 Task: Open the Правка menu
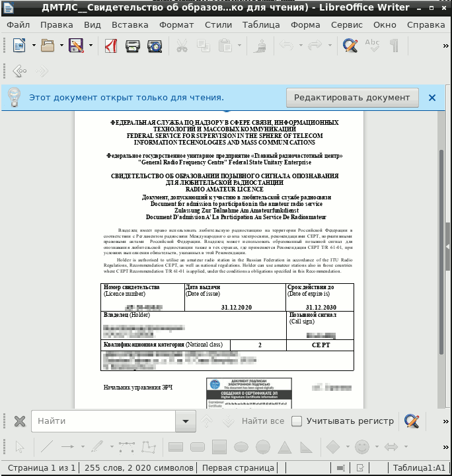57,25
